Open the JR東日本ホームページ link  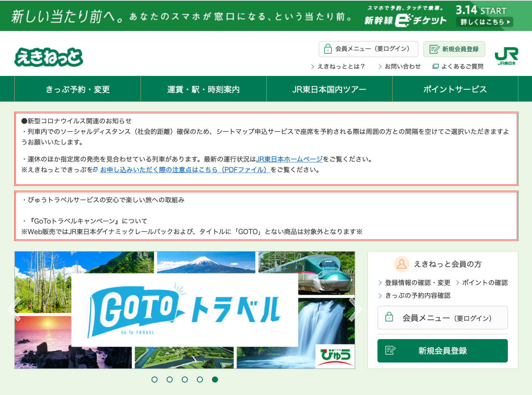(289, 159)
